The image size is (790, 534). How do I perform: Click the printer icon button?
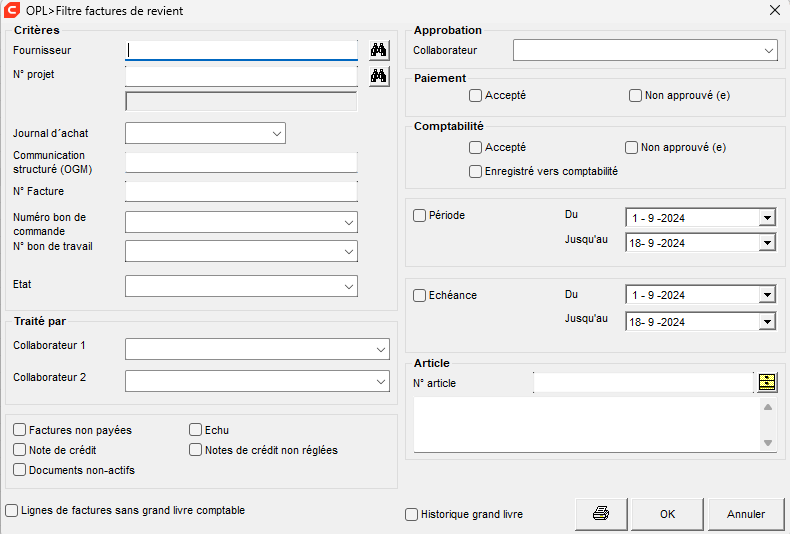pyautogui.click(x=601, y=514)
